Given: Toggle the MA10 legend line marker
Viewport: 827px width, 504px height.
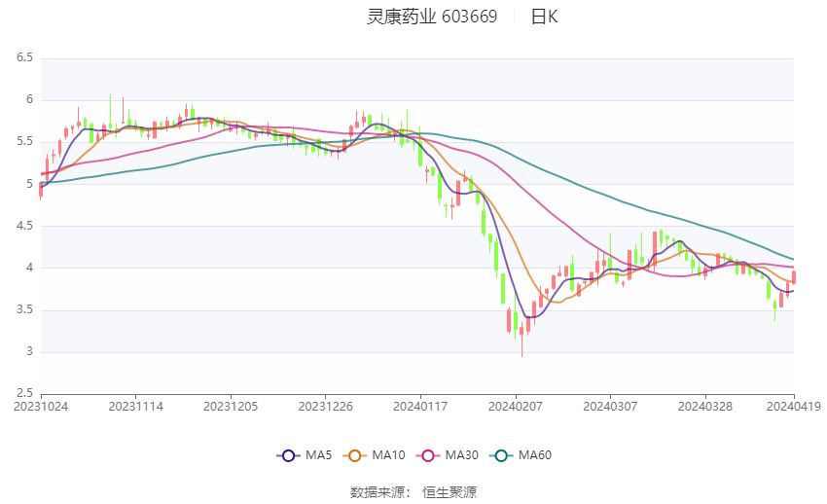Looking at the screenshot, I should point(354,455).
